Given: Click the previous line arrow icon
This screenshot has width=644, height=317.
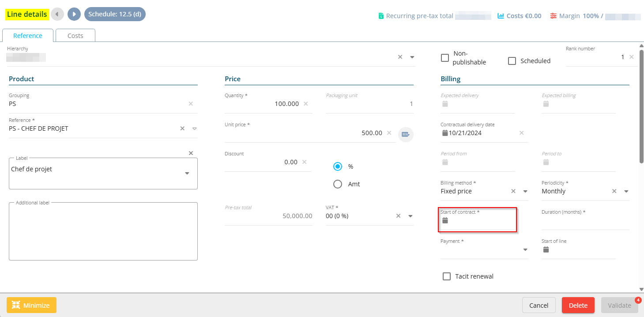Looking at the screenshot, I should coord(57,14).
